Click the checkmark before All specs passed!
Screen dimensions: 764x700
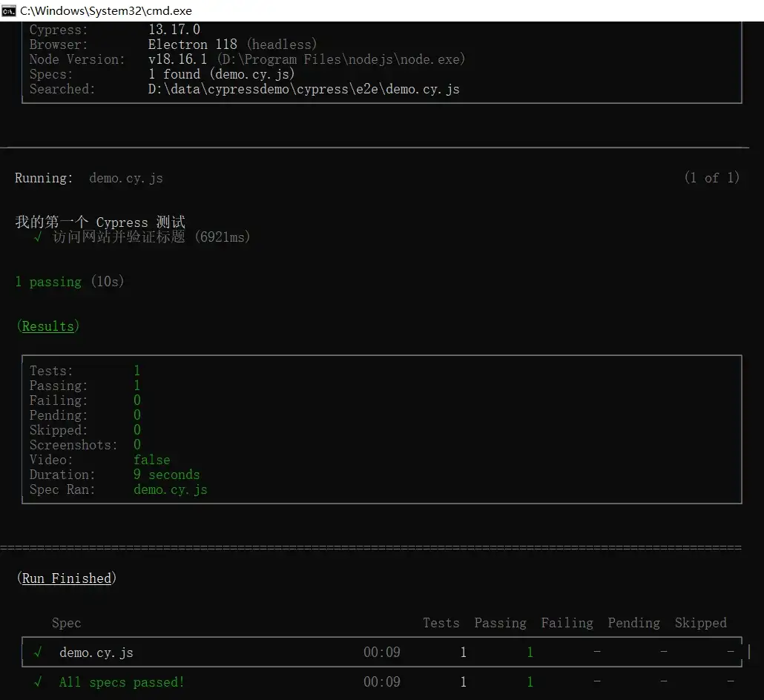[38, 682]
